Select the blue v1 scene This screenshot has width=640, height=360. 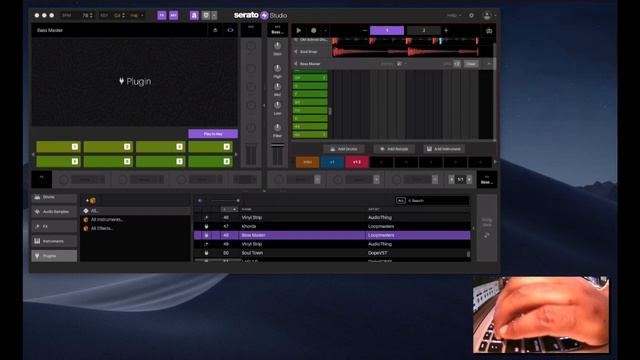pos(332,162)
